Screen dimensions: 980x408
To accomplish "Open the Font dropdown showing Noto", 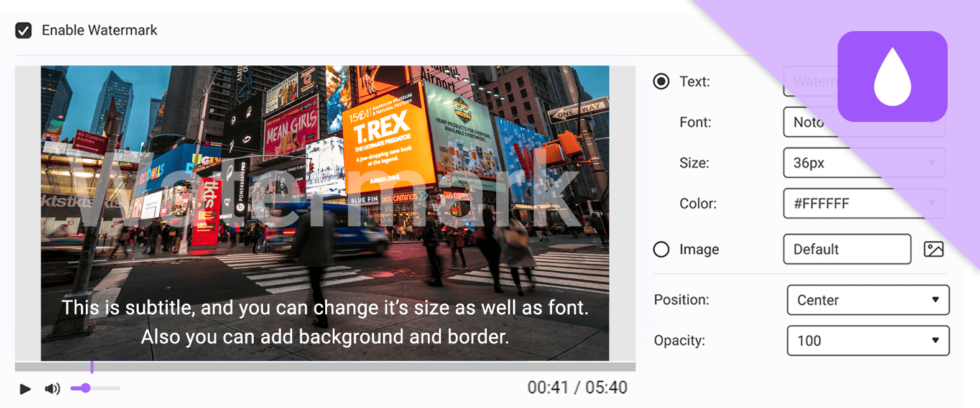I will [864, 122].
